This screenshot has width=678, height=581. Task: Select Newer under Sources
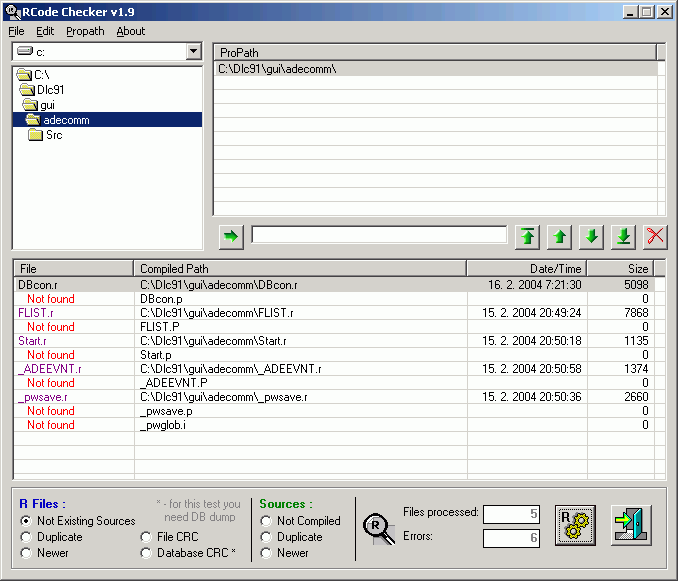(x=267, y=553)
